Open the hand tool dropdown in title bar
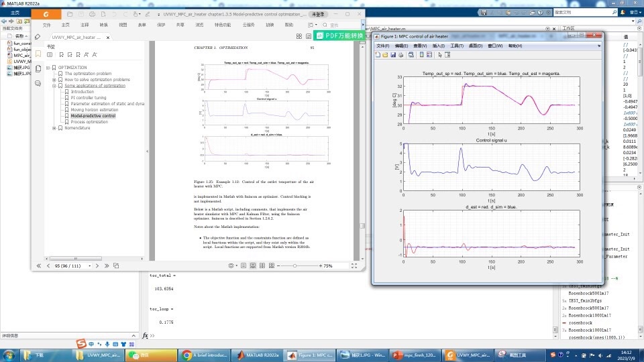The image size is (644, 362). (136, 14)
